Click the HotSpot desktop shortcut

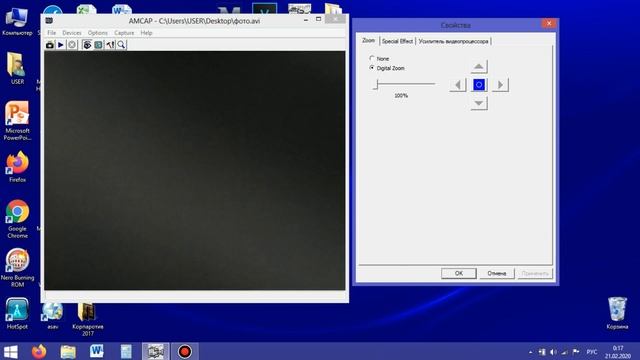(x=17, y=313)
